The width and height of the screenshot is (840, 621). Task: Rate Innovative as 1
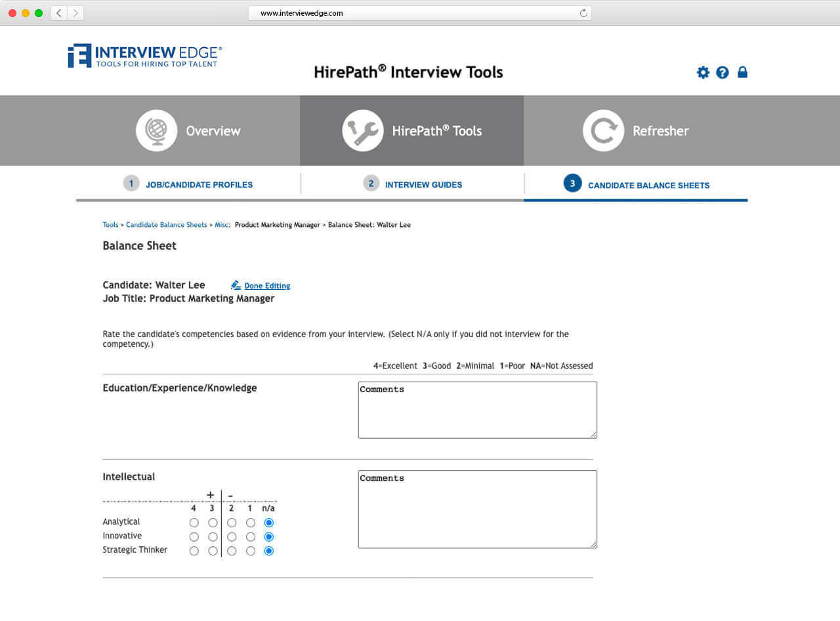point(251,537)
